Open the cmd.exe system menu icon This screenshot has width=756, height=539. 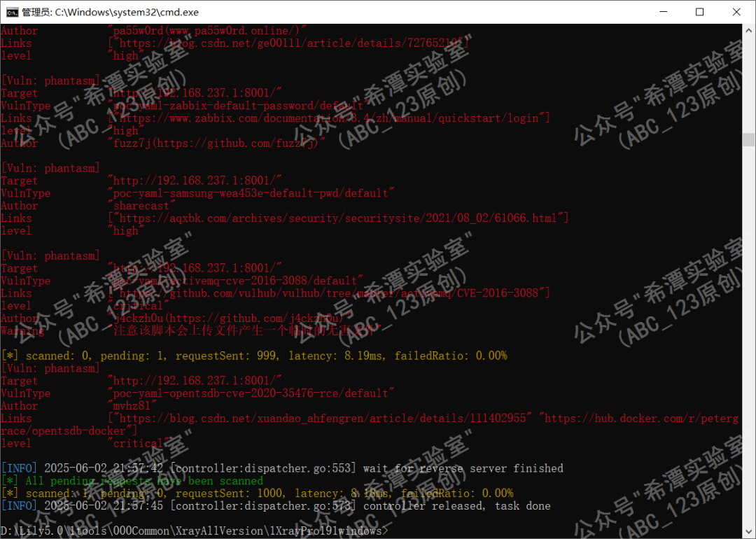click(x=12, y=12)
